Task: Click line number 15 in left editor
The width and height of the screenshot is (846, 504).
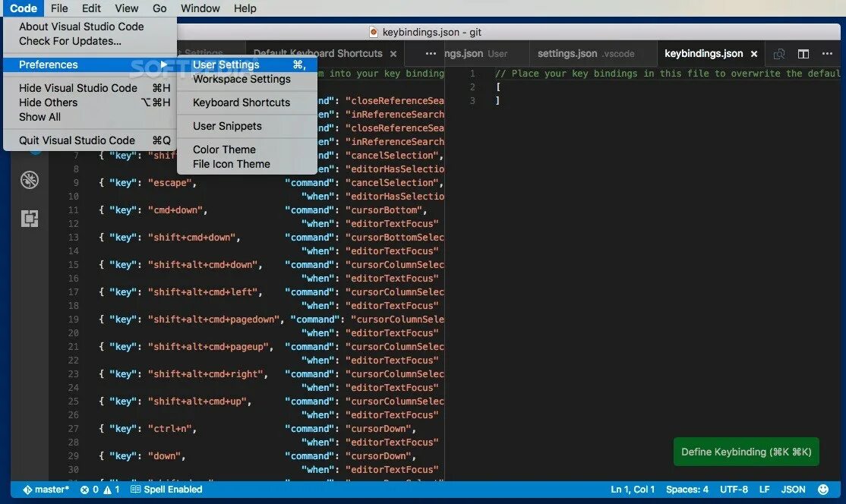Action: click(74, 265)
